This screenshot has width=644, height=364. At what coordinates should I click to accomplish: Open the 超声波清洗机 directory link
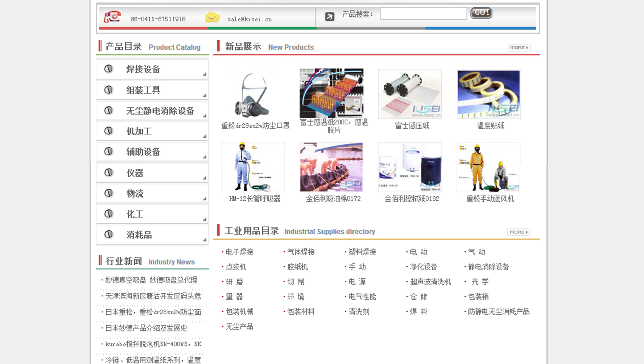430,282
